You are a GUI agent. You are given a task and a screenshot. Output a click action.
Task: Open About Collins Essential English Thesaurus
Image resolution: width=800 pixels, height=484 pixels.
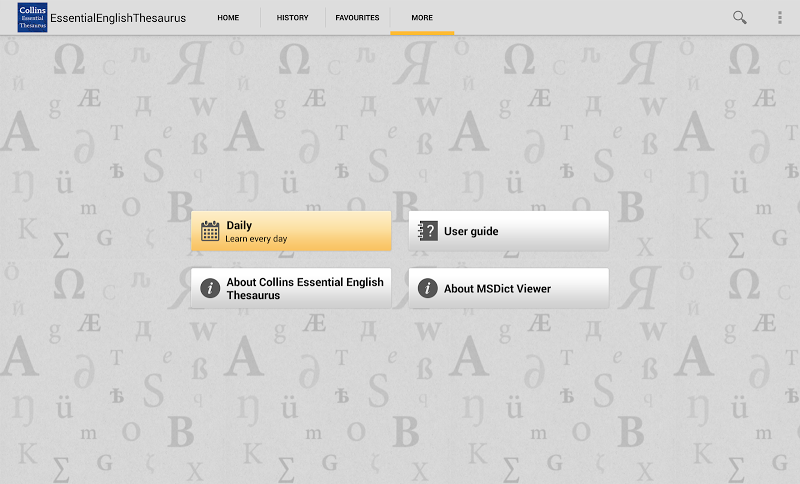click(x=291, y=288)
